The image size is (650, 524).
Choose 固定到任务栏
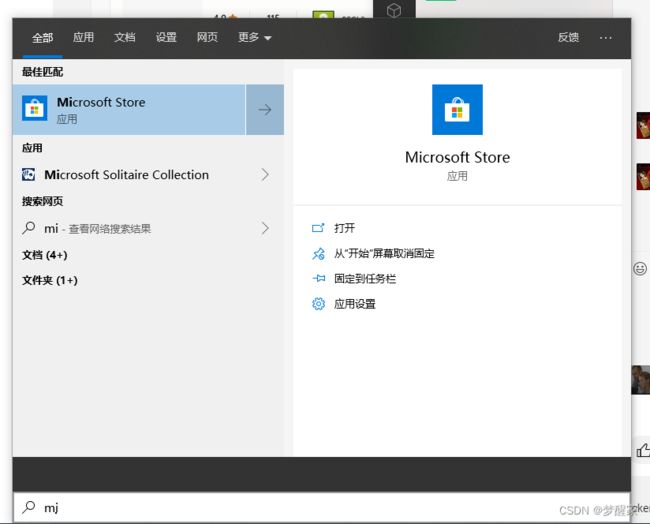pyautogui.click(x=365, y=279)
